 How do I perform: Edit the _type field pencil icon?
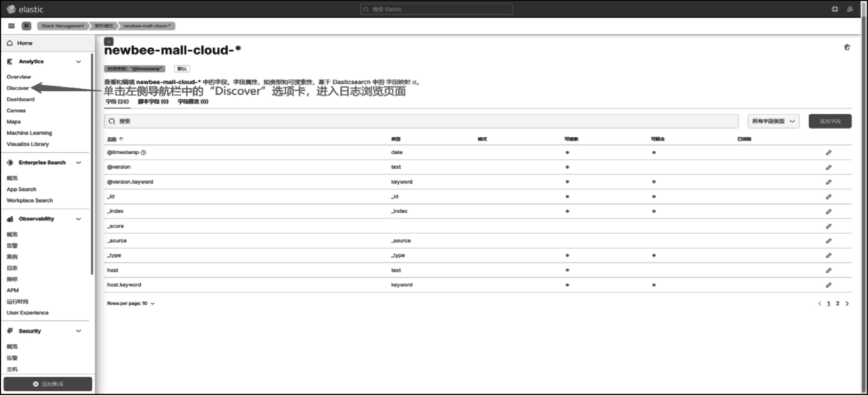[829, 256]
